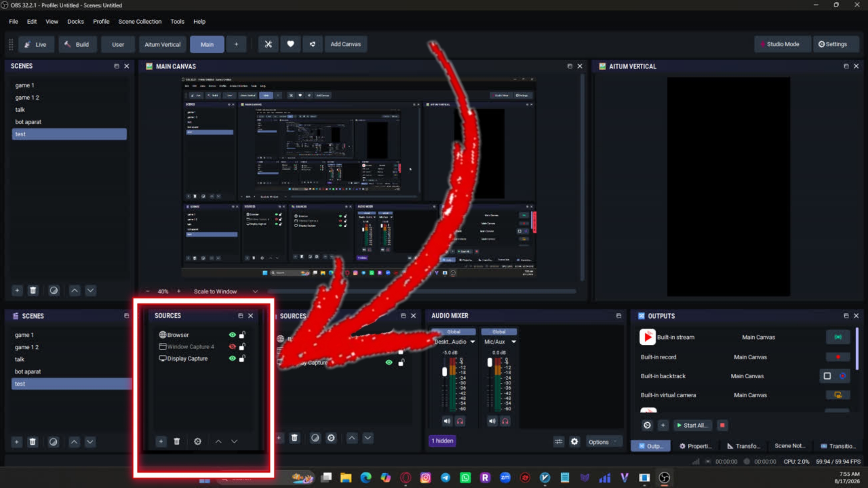This screenshot has width=868, height=488.
Task: Open the Tools menu
Action: pyautogui.click(x=177, y=22)
